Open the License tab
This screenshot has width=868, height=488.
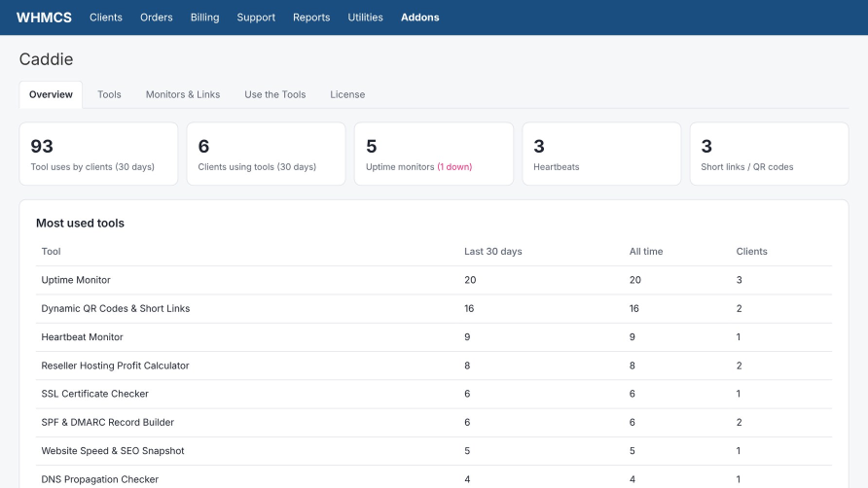click(347, 94)
